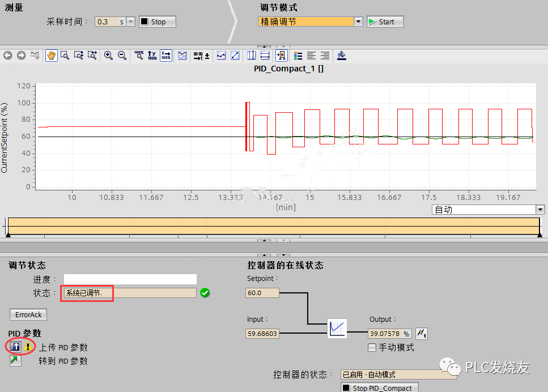Click the left marker of the time range bar

coord(8,235)
